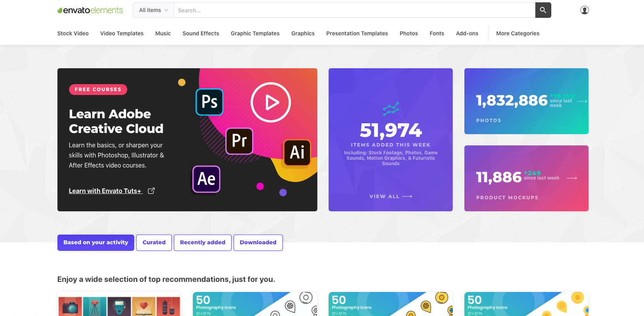Click the Illustrator Ai icon

(x=297, y=152)
